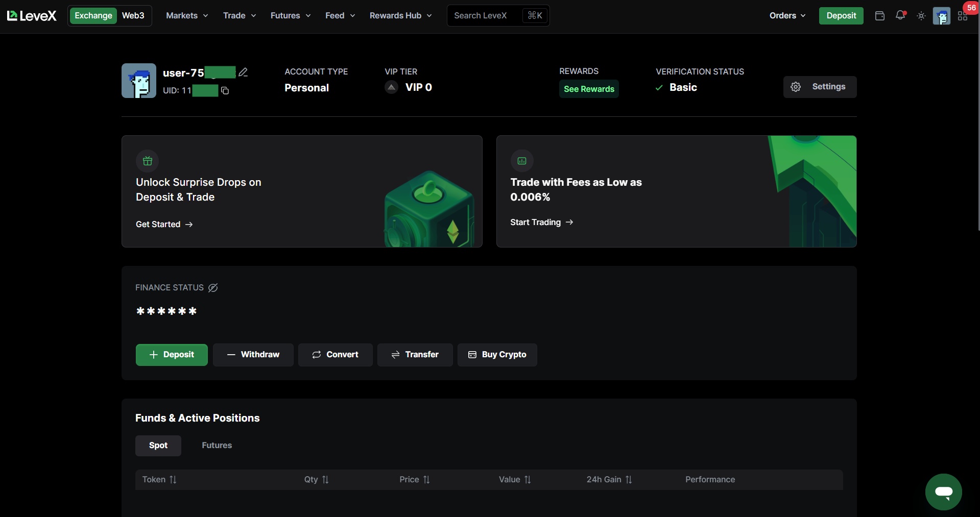980x517 pixels.
Task: Sort by Price column
Action: [x=415, y=480]
